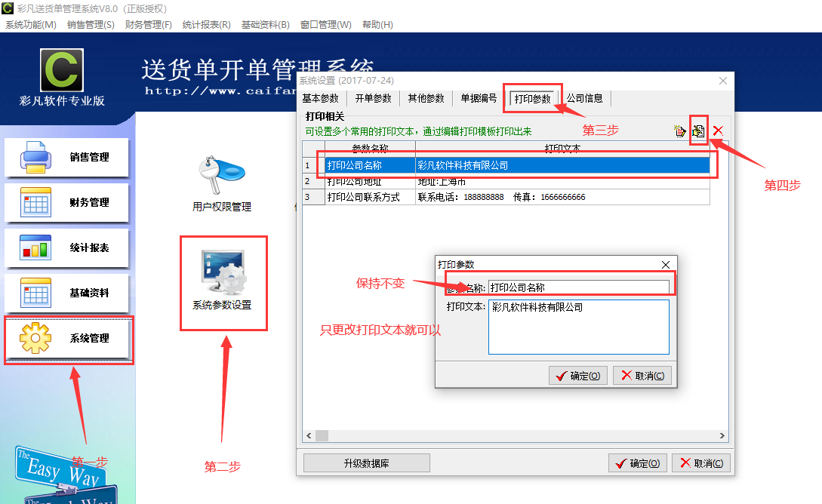Click the edit print parameter icon
Screen dimensions: 822x504
[699, 131]
